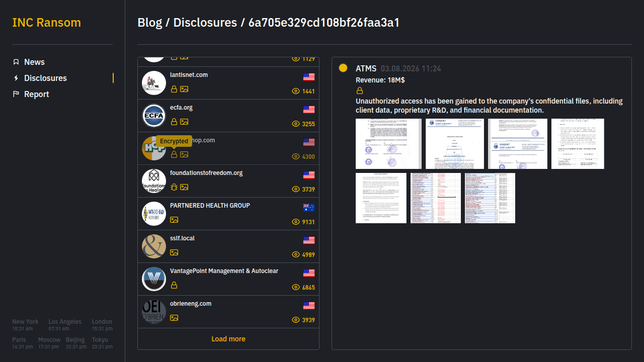Click the US flag on obrieneng.com row
644x362 pixels.
click(309, 306)
